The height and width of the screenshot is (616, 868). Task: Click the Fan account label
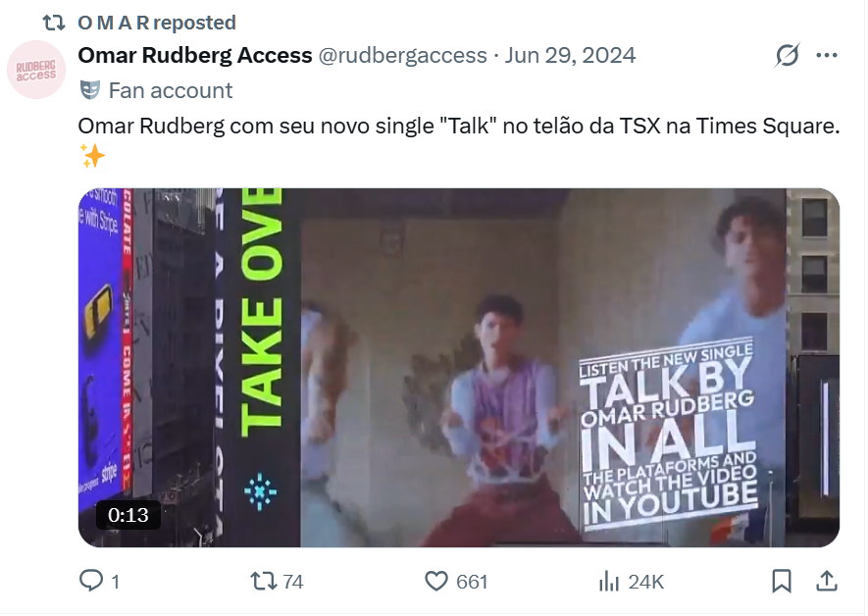click(x=171, y=90)
